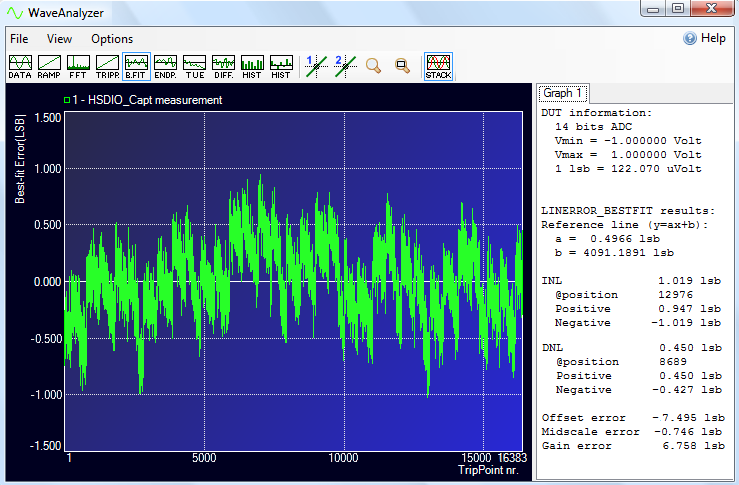Screen dimensions: 739x485
Task: Maximize the WaveAnalyzer window
Action: [x=677, y=9]
